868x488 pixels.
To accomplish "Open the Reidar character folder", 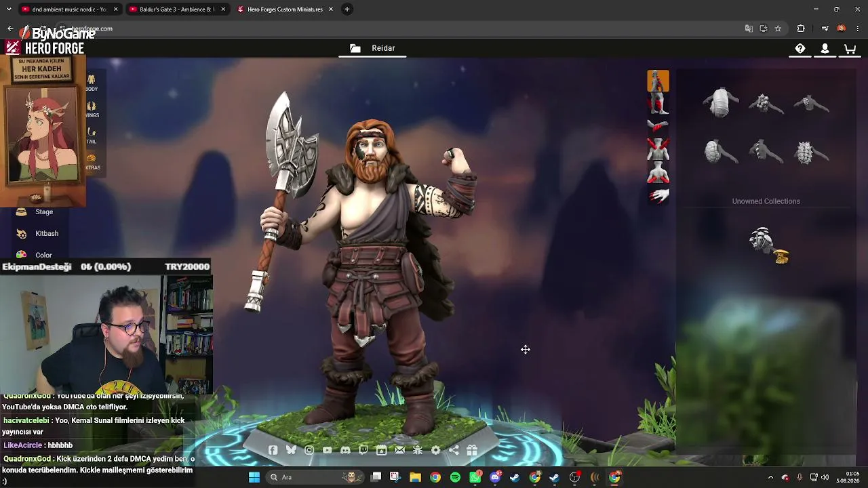I will [372, 48].
